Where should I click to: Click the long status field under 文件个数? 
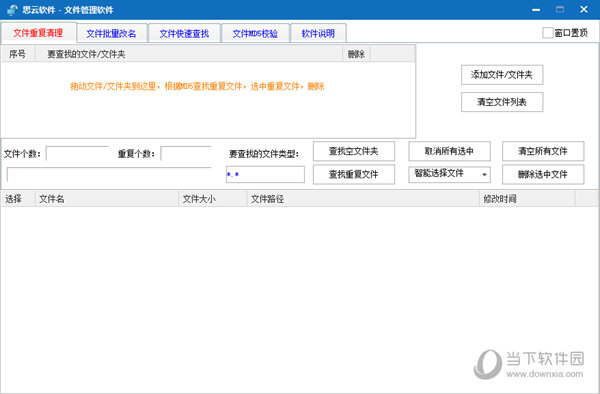point(109,174)
